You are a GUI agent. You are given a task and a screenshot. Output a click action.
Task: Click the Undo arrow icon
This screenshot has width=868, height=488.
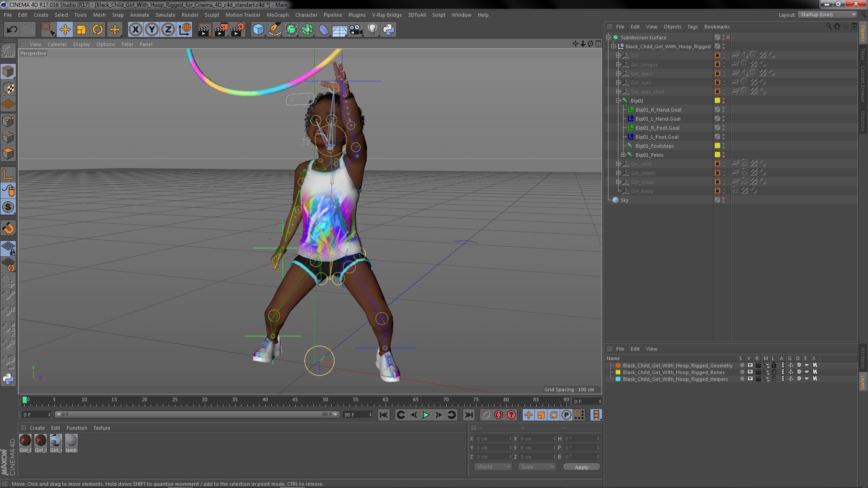pos(12,30)
